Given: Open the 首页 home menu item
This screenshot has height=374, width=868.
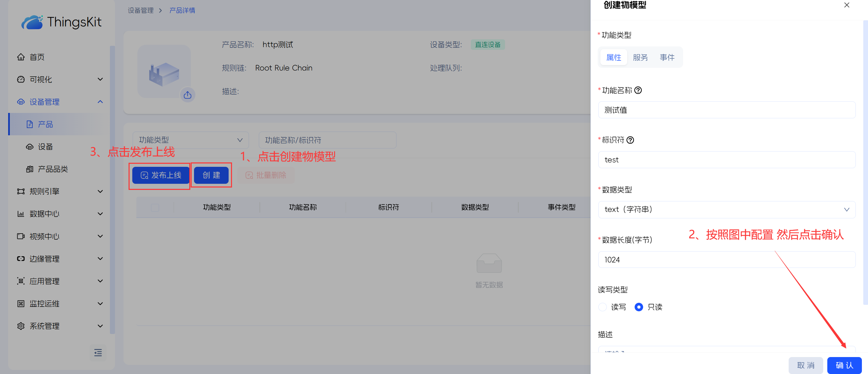Looking at the screenshot, I should pos(37,57).
